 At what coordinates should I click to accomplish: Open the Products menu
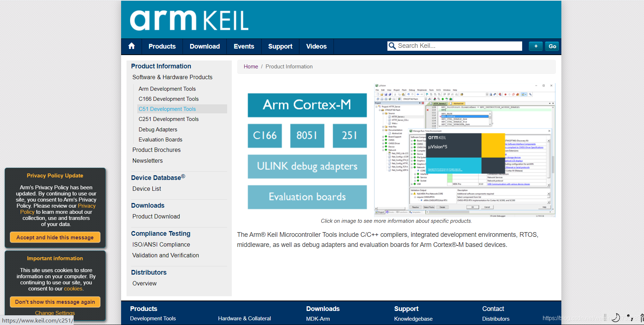pyautogui.click(x=162, y=46)
